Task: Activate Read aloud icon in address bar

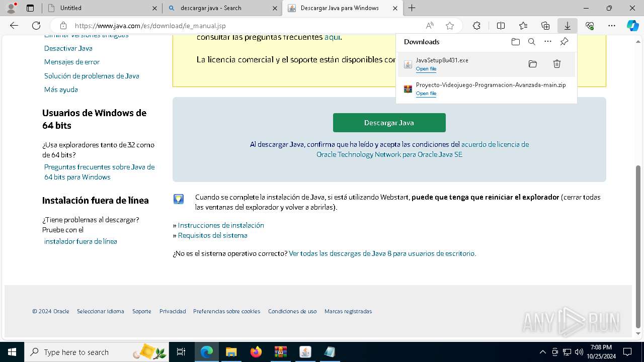Action: click(430, 26)
